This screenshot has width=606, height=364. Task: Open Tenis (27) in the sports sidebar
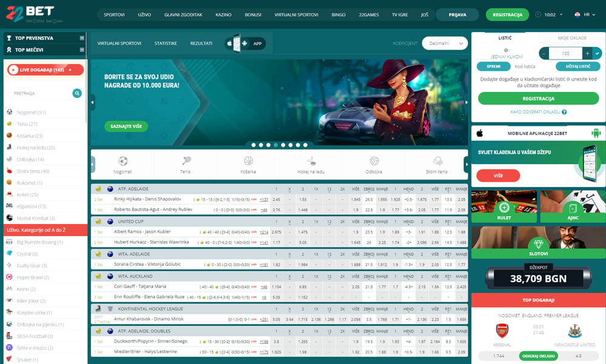(27, 124)
